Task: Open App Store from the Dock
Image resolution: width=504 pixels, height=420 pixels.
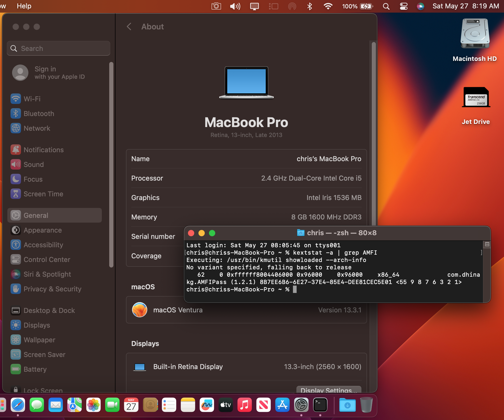Action: point(282,405)
